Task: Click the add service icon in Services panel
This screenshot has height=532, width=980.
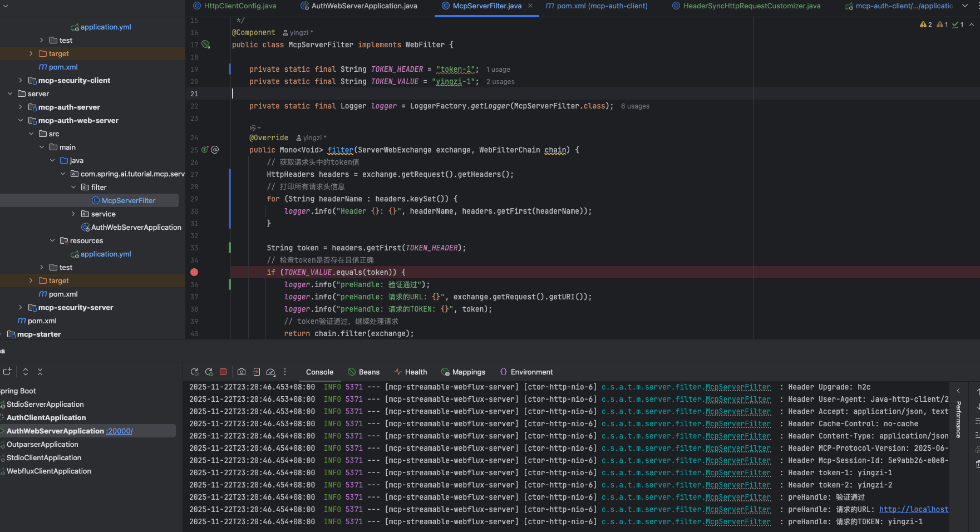Action: click(7, 372)
